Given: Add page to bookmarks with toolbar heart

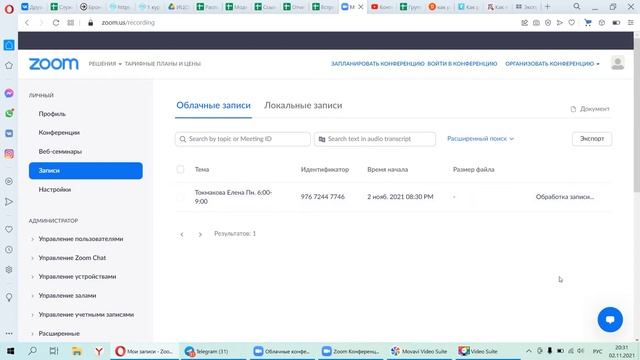Looking at the screenshot, I should click(x=572, y=23).
